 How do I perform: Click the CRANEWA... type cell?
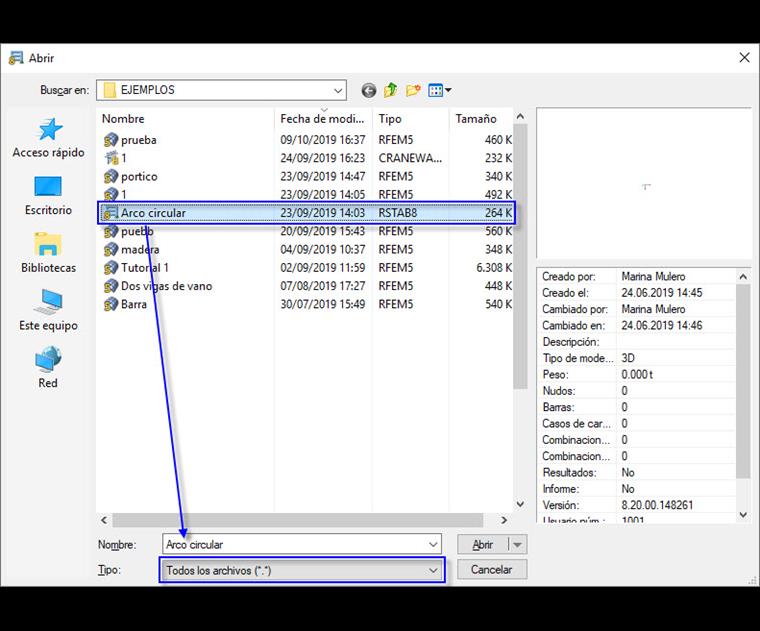(x=410, y=158)
